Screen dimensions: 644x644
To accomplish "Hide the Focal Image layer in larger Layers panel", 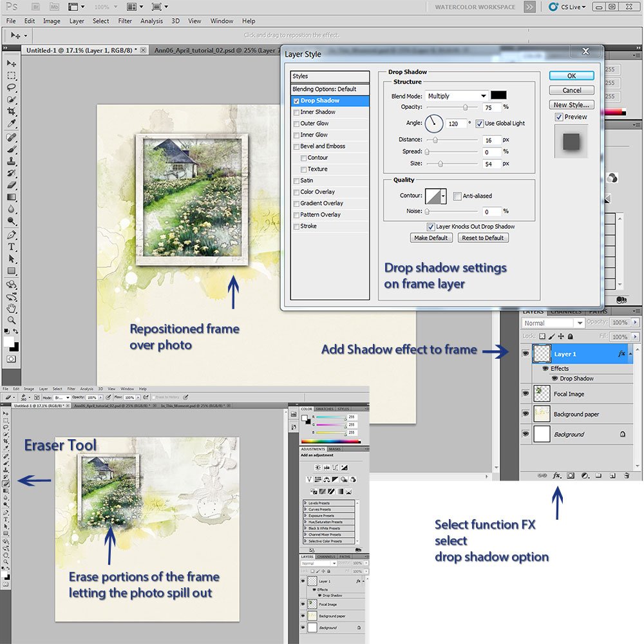I will click(526, 393).
